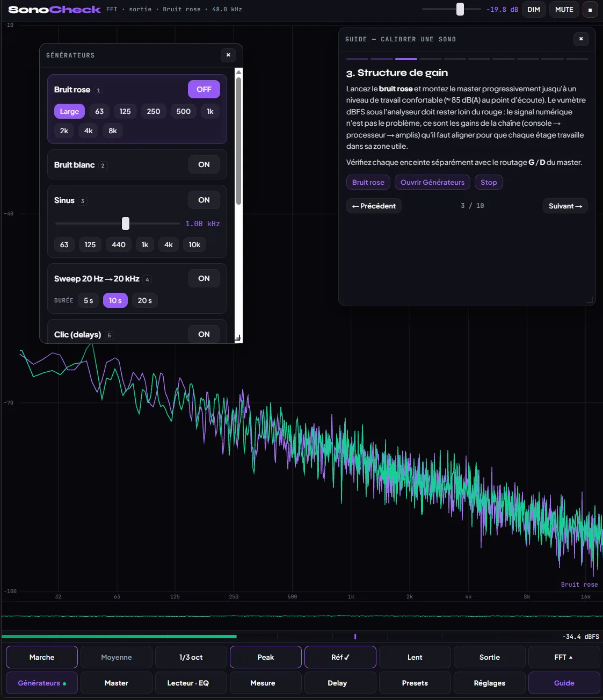This screenshot has width=603, height=700.
Task: Set Sinus preset to 10k
Action: [194, 244]
